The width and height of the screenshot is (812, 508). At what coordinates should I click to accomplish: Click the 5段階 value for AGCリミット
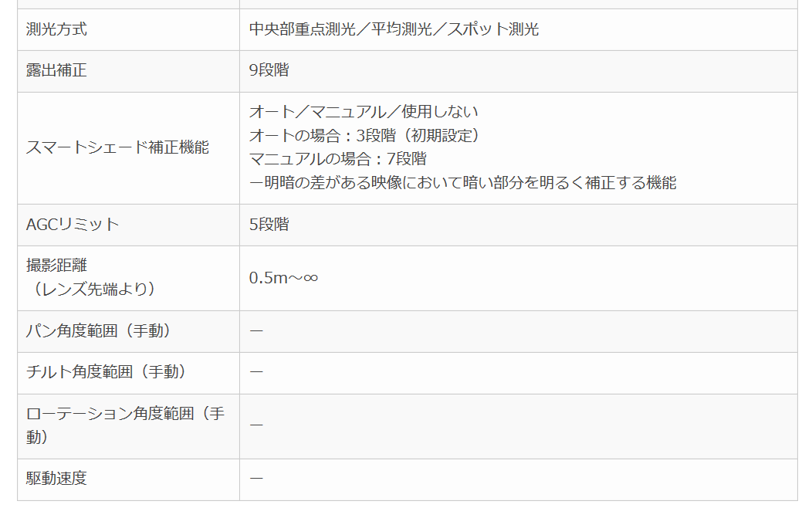pyautogui.click(x=269, y=224)
